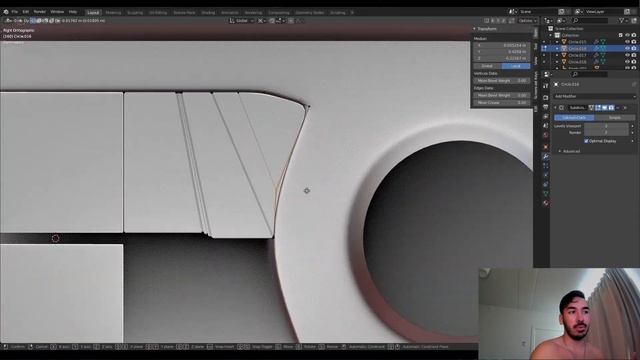Toggle the Optimal Display checkbox

coord(586,141)
